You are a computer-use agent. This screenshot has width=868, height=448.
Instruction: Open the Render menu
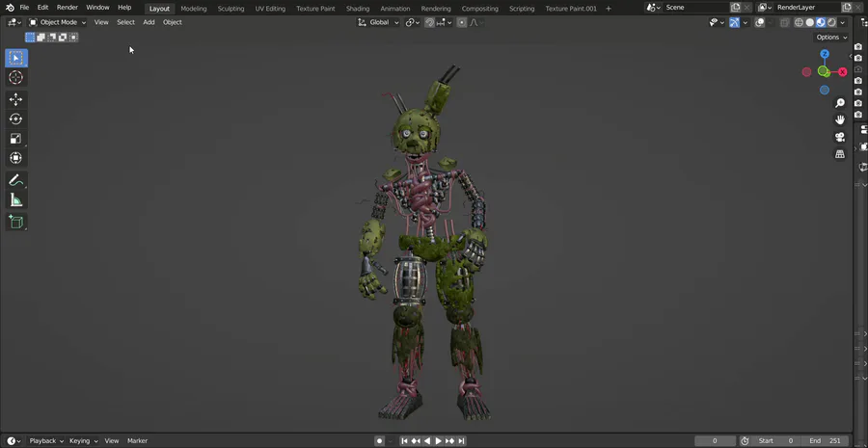67,8
